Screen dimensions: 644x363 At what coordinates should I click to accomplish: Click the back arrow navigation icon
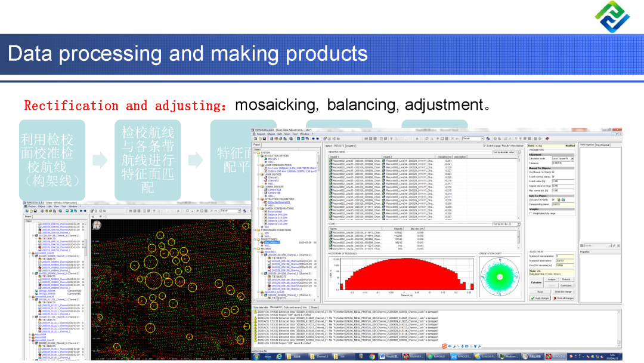coord(313,139)
